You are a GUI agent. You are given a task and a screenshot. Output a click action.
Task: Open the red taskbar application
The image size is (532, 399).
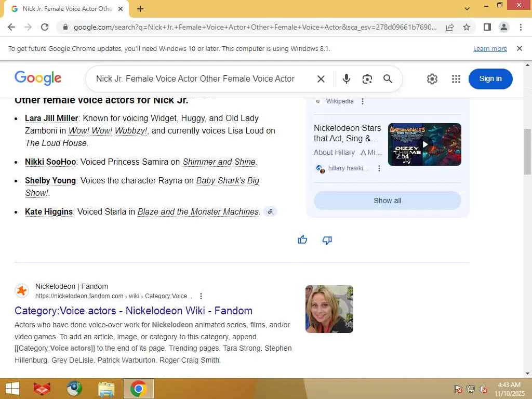[42, 389]
